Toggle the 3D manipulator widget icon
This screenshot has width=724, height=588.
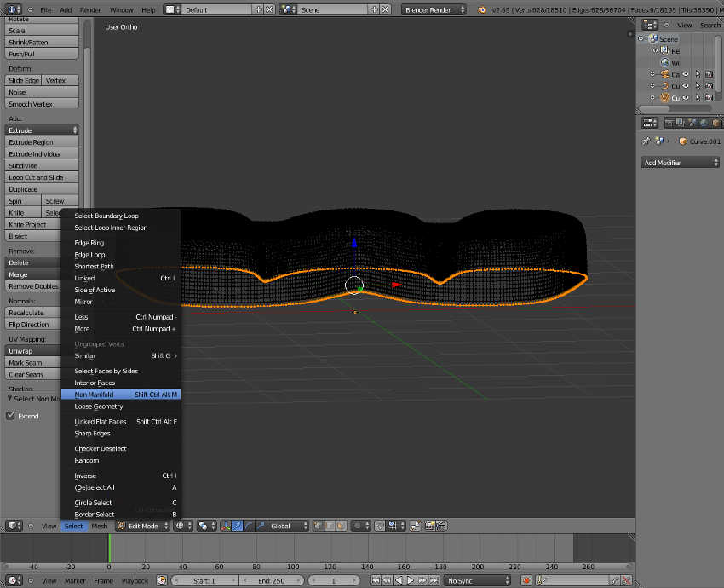pyautogui.click(x=226, y=526)
